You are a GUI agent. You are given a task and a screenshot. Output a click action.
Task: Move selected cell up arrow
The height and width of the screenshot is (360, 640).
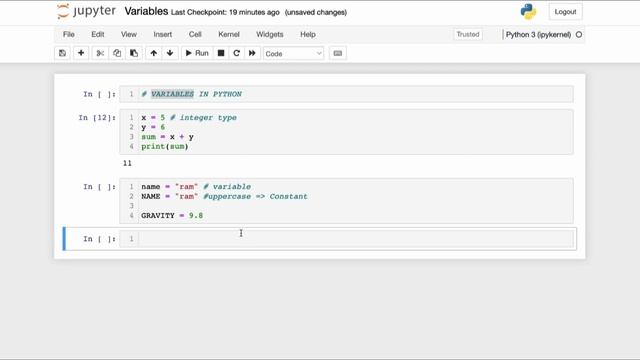(x=153, y=53)
